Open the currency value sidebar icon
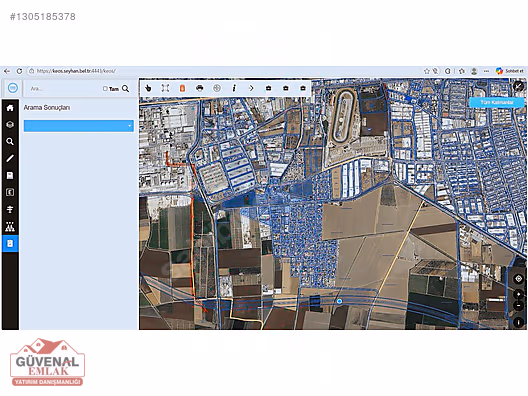Viewport: 528px width, 396px height. [x=10, y=192]
